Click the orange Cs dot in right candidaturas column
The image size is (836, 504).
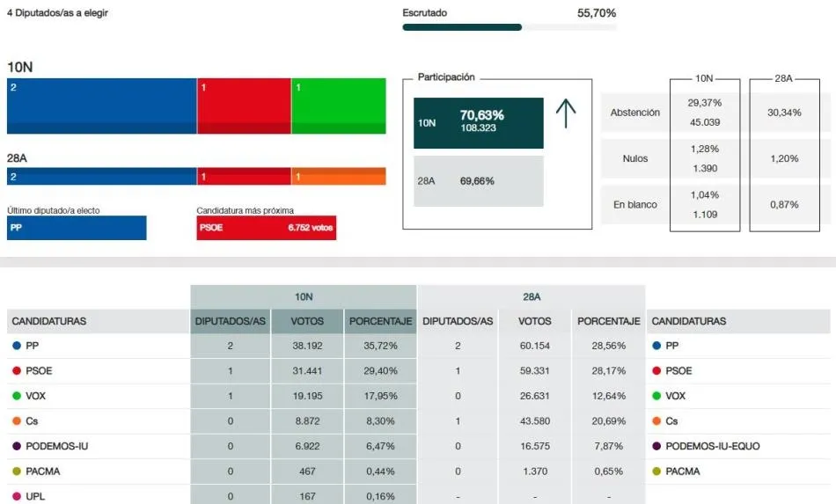[656, 421]
